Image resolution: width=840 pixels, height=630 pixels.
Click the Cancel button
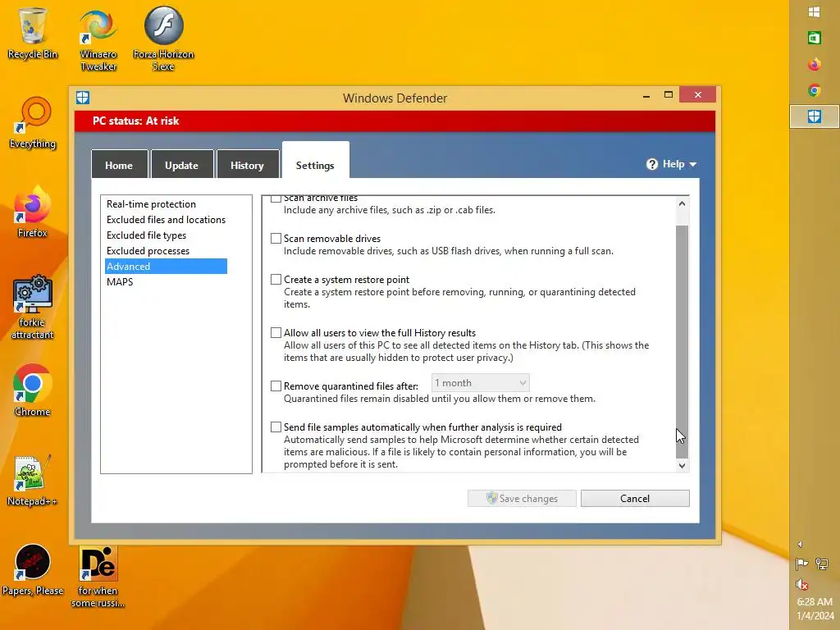coord(635,498)
